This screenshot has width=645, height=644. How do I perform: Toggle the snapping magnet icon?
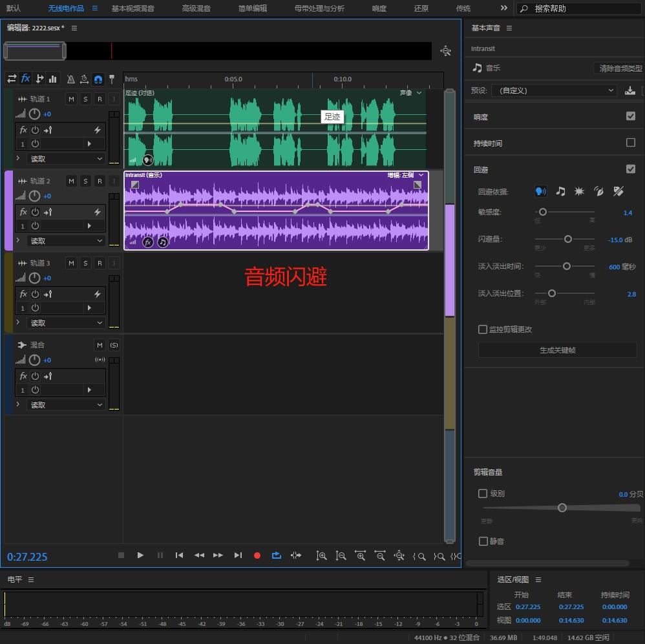pyautogui.click(x=98, y=79)
